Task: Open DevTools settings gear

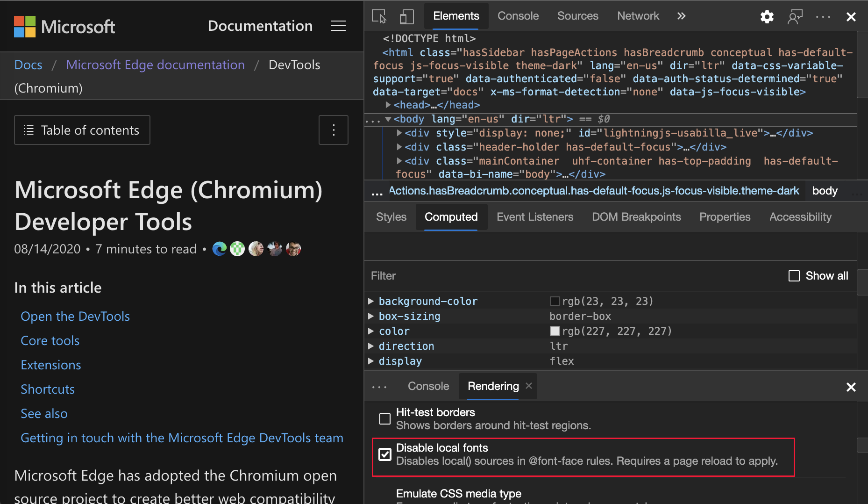Action: pyautogui.click(x=767, y=17)
